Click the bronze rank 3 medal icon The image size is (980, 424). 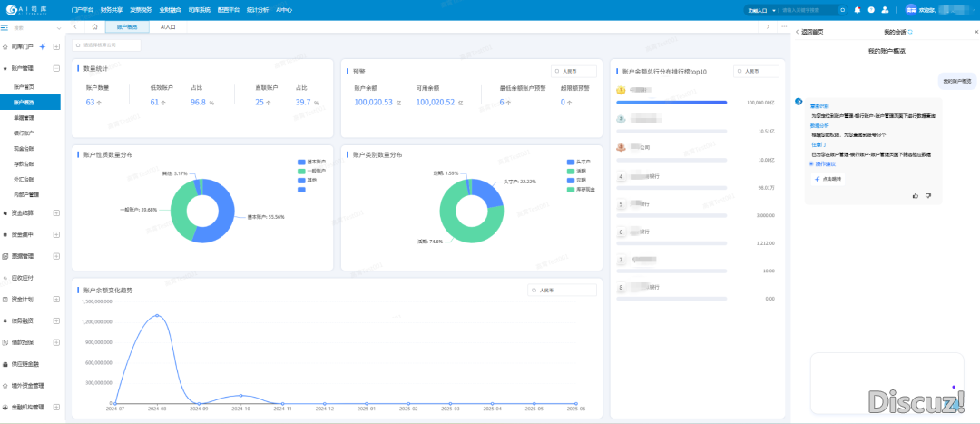(621, 148)
